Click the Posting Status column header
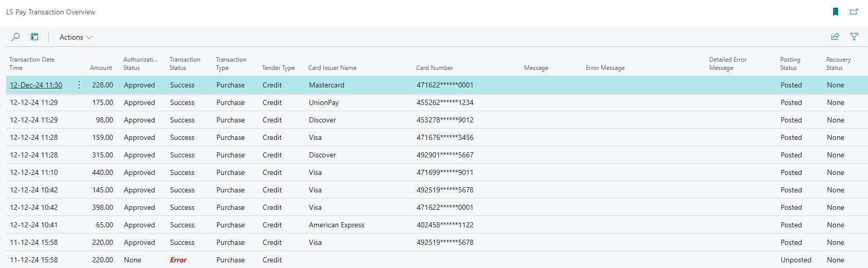868x268 pixels. pyautogui.click(x=790, y=64)
